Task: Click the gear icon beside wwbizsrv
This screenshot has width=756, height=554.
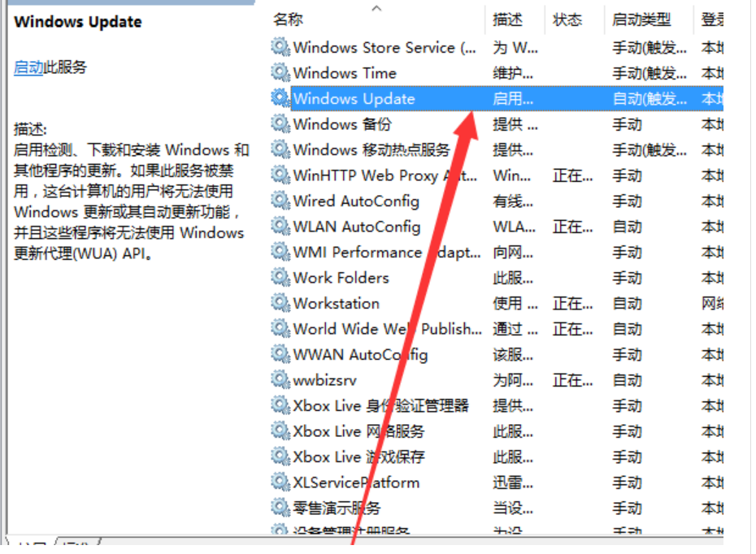Action: 280,379
